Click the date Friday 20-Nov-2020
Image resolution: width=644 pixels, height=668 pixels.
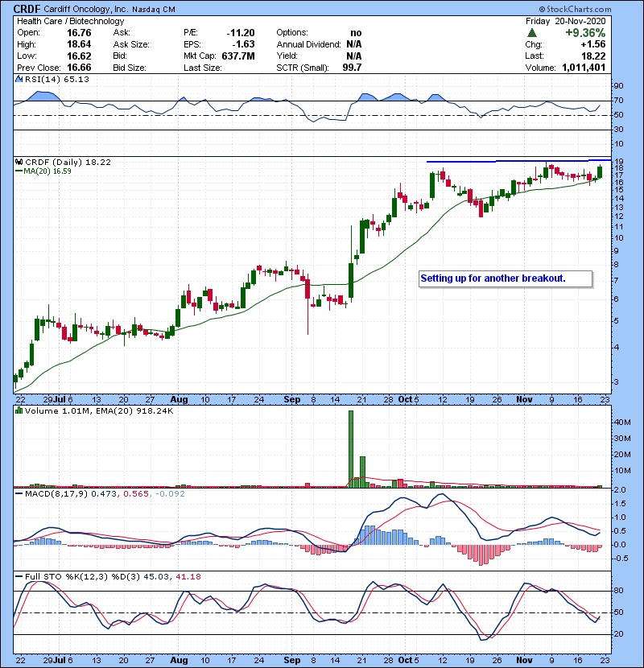point(565,21)
